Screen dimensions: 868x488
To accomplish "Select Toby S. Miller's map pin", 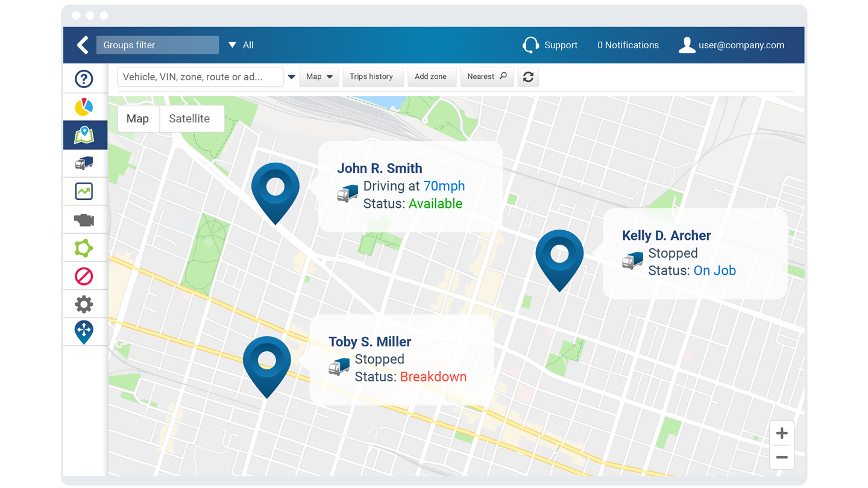I will [x=266, y=367].
